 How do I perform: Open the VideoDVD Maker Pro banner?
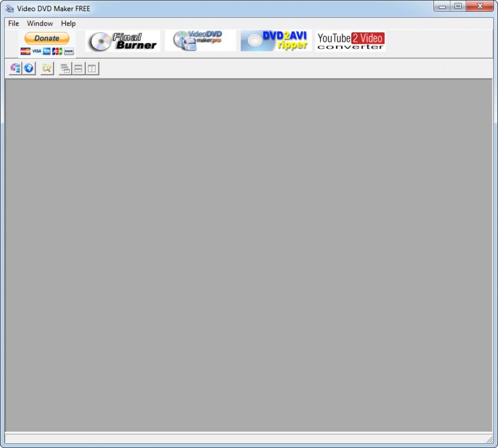click(200, 41)
